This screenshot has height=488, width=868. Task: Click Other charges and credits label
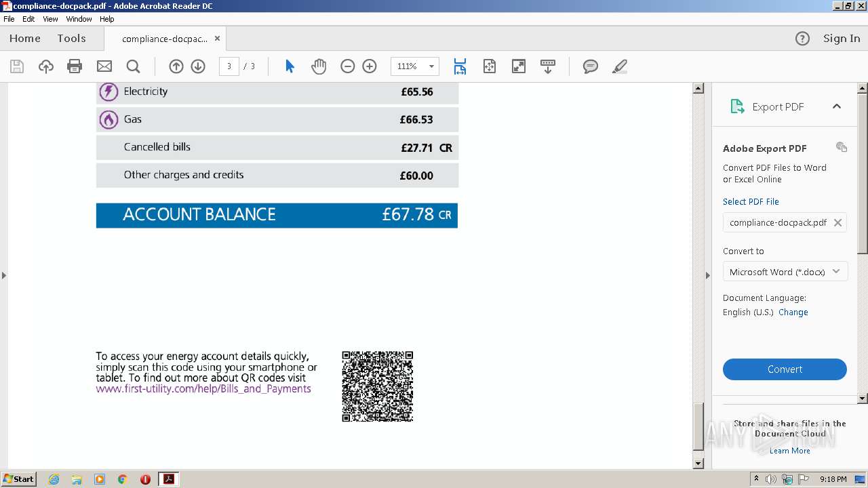(x=184, y=175)
